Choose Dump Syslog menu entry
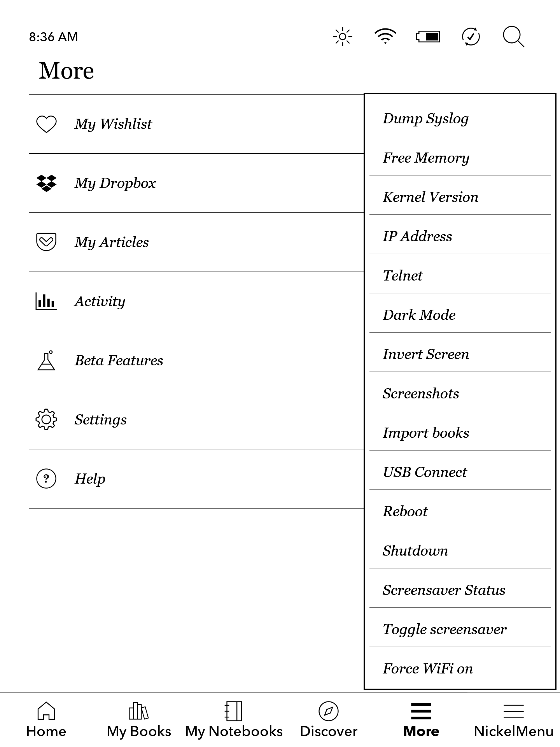The height and width of the screenshot is (747, 560). 425,118
